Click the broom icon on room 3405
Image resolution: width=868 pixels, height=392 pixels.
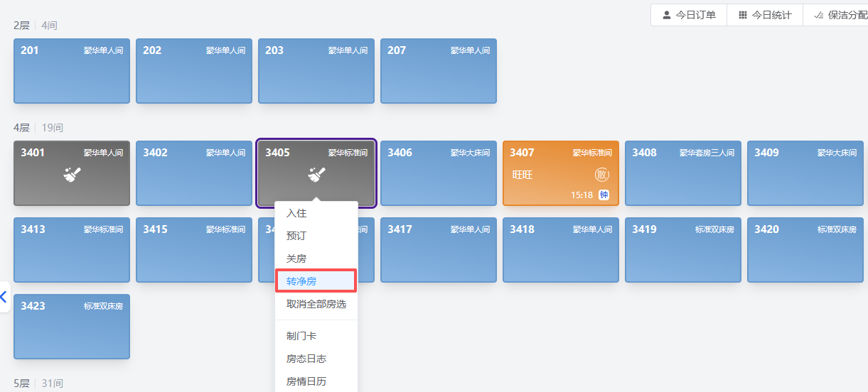click(316, 175)
